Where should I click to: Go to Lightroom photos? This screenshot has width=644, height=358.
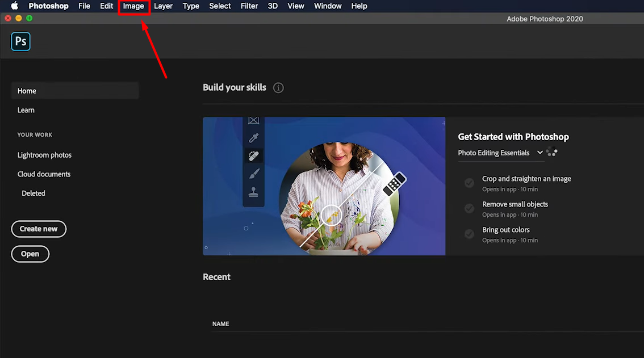click(x=44, y=154)
